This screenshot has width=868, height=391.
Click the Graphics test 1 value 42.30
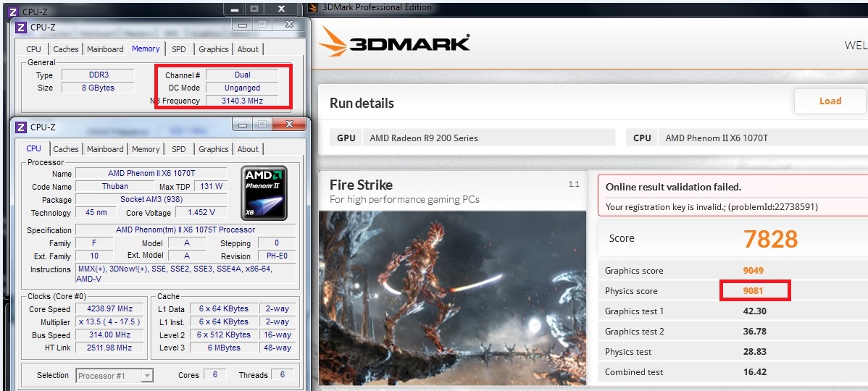tap(754, 311)
